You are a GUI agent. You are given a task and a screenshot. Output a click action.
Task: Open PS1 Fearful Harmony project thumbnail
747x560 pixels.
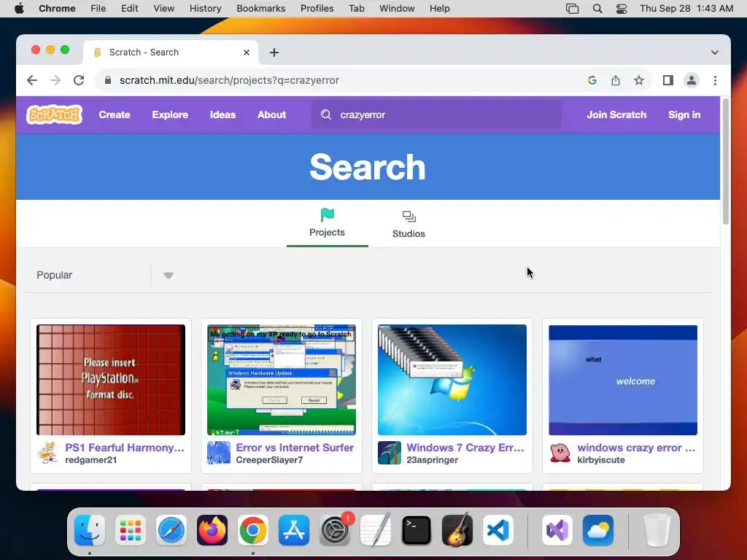[x=111, y=380]
